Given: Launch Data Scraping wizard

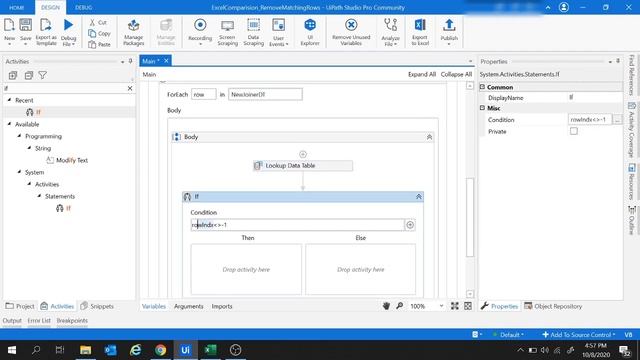Looking at the screenshot, I should point(253,32).
